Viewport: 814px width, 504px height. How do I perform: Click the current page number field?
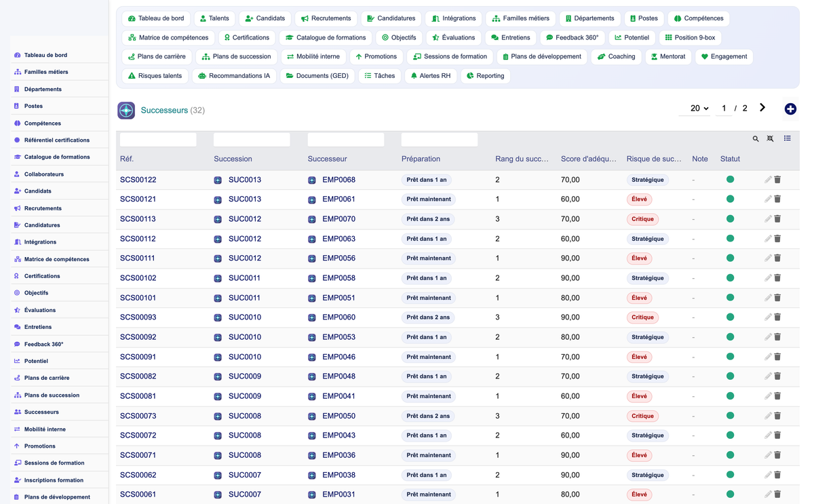pyautogui.click(x=724, y=109)
